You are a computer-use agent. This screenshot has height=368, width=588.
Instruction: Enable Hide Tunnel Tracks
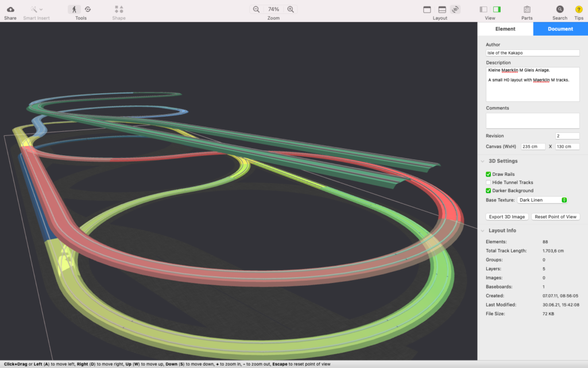(489, 182)
